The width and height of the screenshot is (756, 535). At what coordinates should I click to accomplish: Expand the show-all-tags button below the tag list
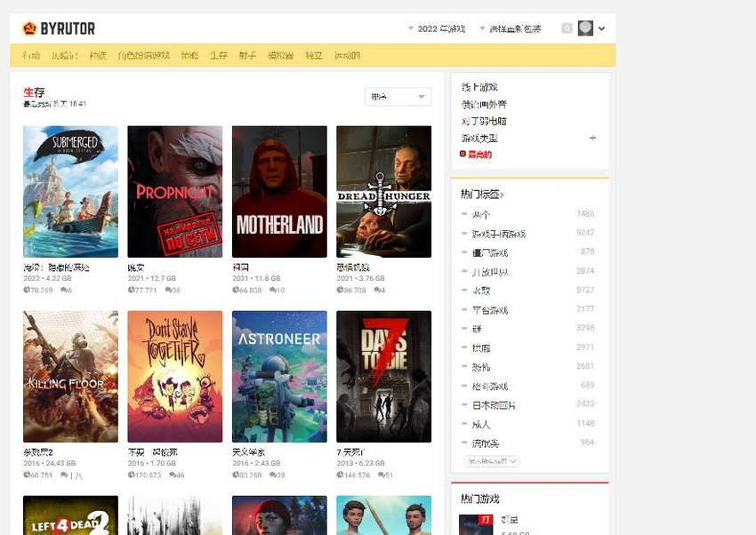point(492,461)
